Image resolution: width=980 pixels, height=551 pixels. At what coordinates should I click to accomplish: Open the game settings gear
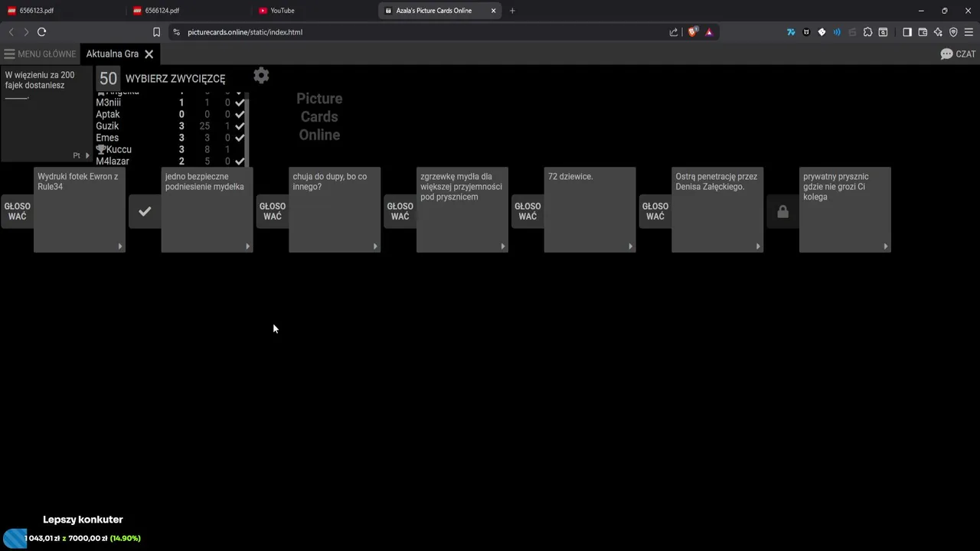tap(261, 75)
